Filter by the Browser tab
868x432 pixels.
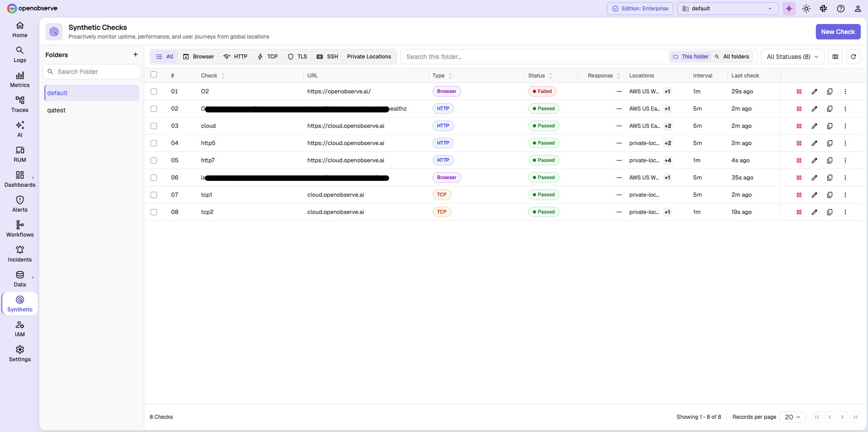click(199, 57)
